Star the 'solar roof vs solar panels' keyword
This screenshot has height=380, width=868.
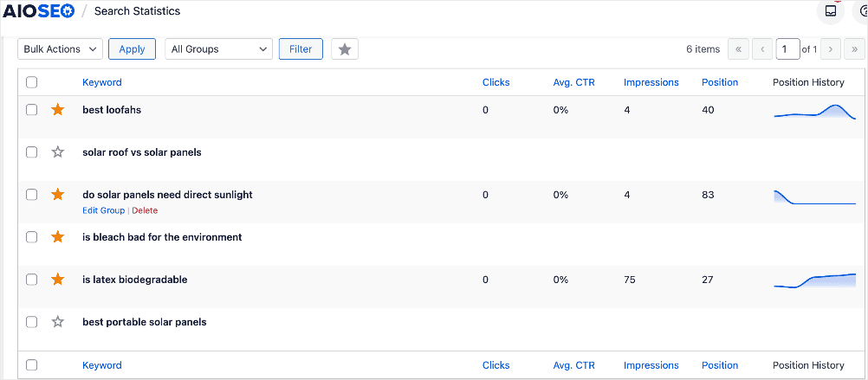[x=57, y=152]
